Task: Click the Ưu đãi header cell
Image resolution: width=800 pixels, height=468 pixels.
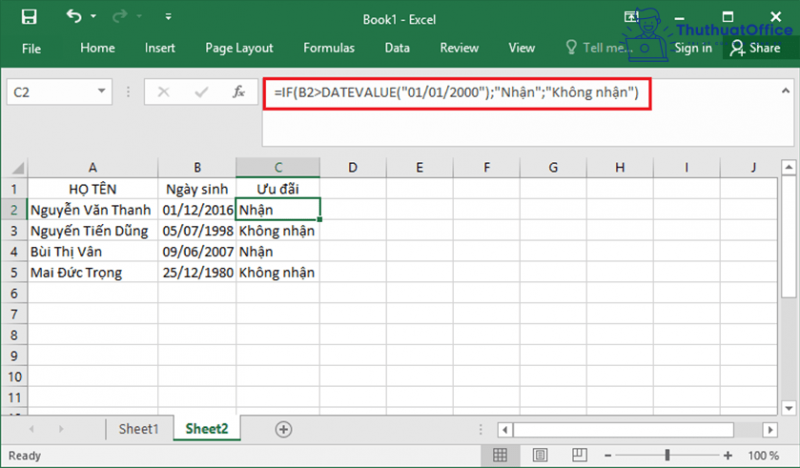Action: click(278, 189)
